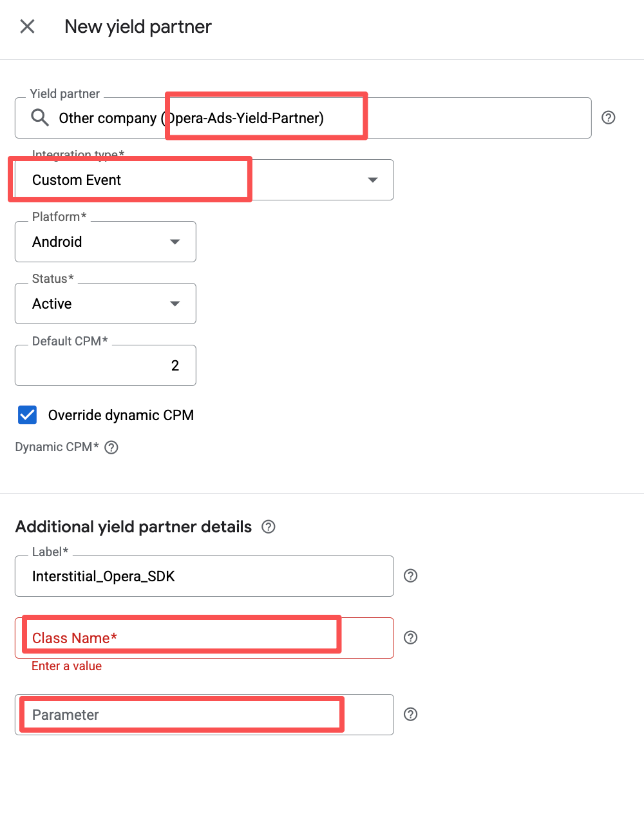The image size is (644, 830).
Task: Edit the Label field Interstitial_Opera_SDK
Action: (x=204, y=576)
